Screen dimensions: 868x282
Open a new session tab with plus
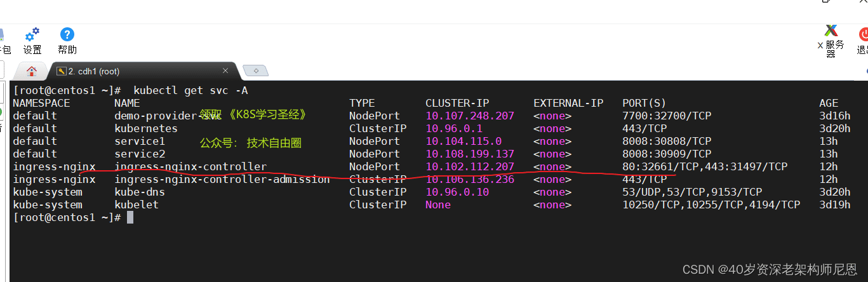tap(255, 70)
